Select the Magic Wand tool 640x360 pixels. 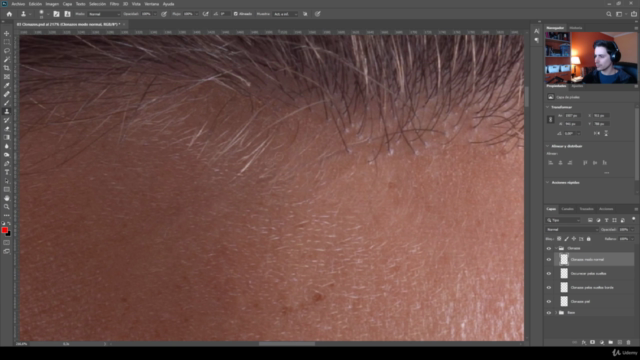(x=7, y=59)
